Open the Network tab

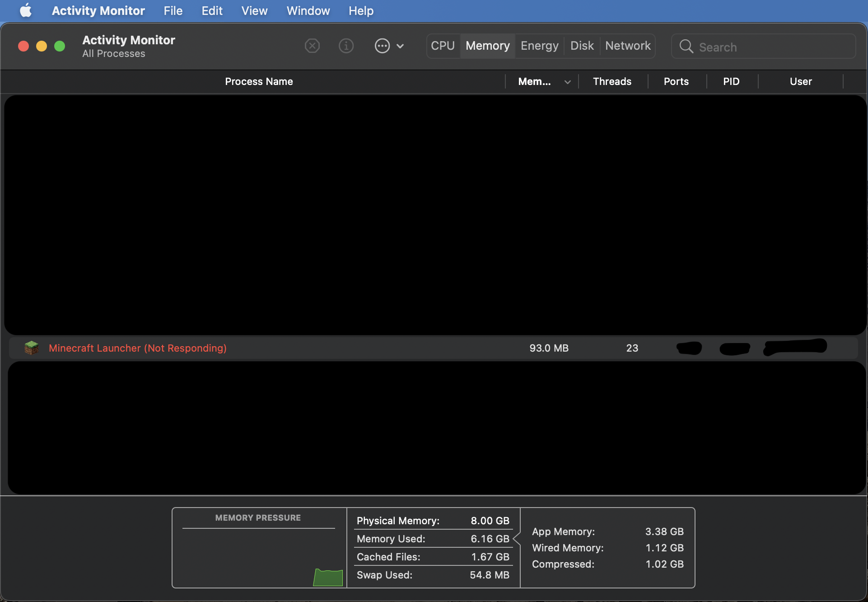coord(628,46)
